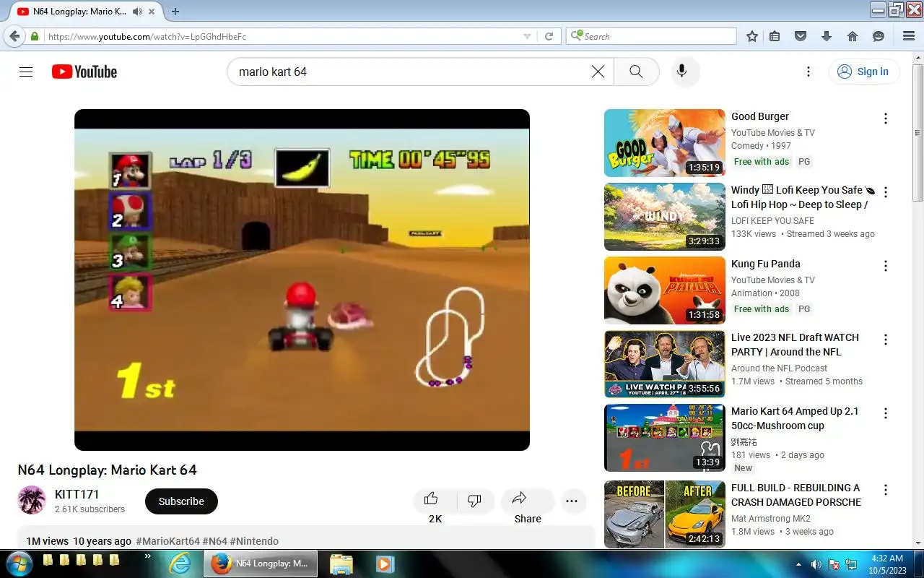
Task: Open Firefox chat bubble icon
Action: (879, 36)
